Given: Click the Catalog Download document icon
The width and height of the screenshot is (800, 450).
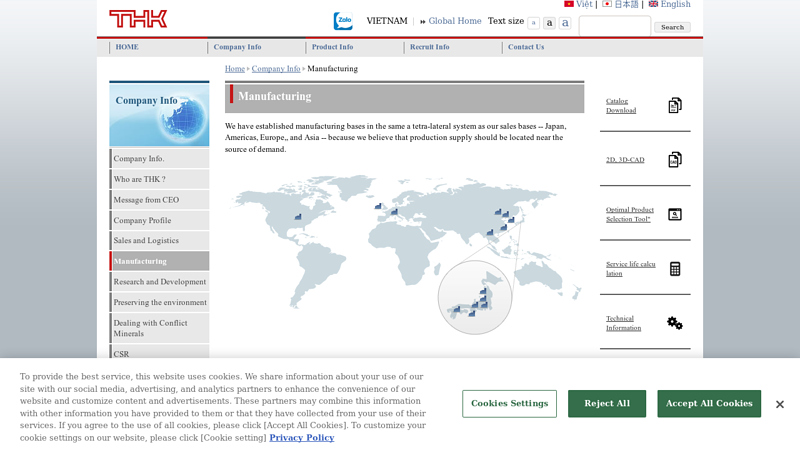Looking at the screenshot, I should tap(674, 106).
